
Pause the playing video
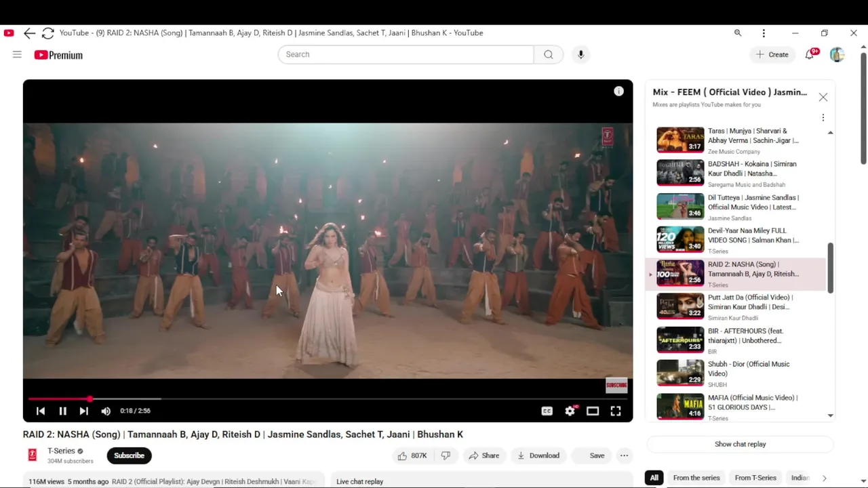tap(62, 411)
